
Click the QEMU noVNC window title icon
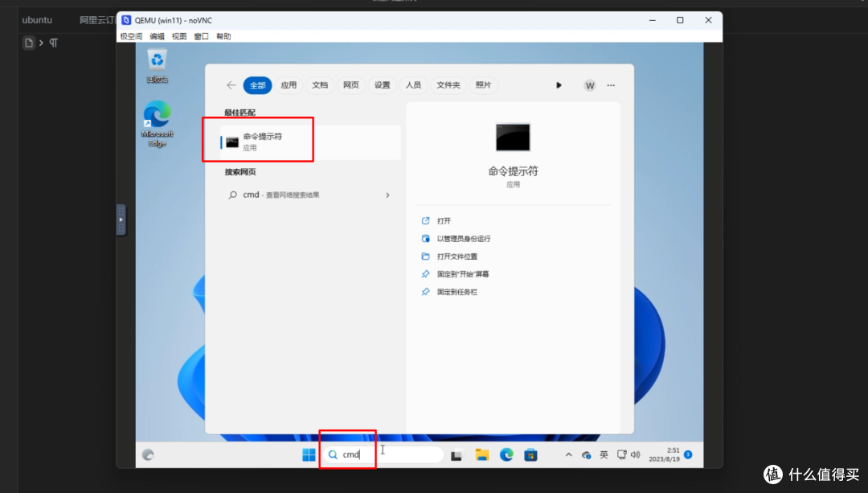126,20
